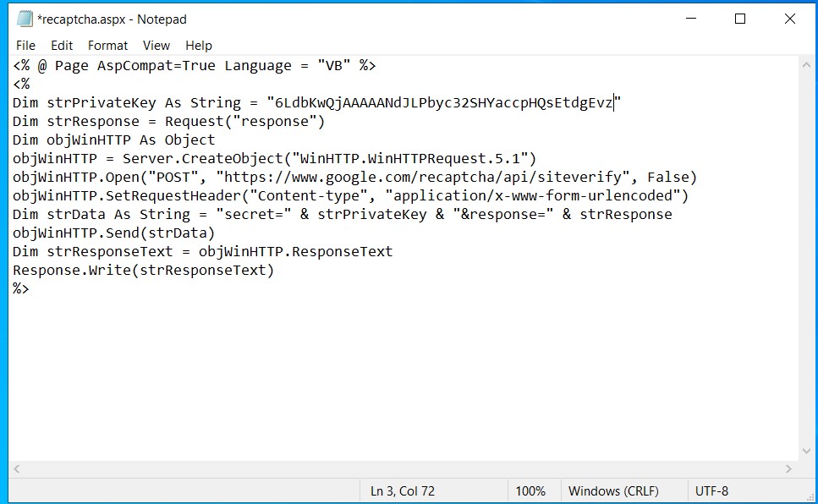Open the Edit menu

point(62,46)
